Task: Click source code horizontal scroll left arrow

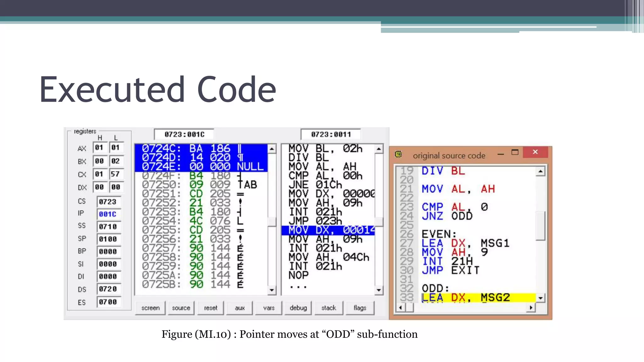Action: point(400,308)
